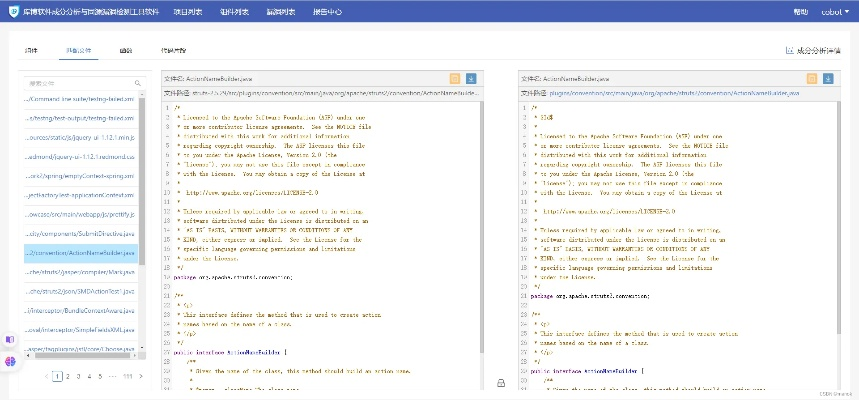Go to next page in file list pagination
Screen dimensions: 859x400
[x=141, y=376]
